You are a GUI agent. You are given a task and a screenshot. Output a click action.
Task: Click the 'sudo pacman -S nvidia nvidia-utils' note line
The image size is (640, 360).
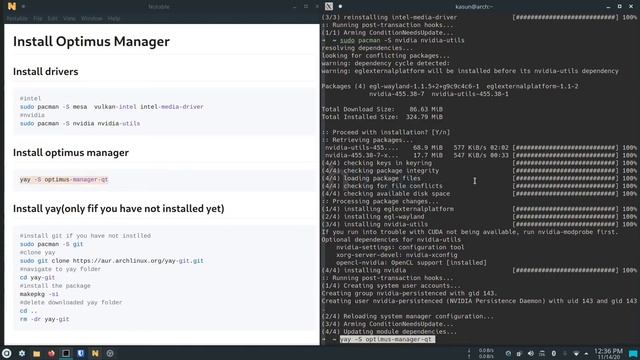(x=80, y=123)
